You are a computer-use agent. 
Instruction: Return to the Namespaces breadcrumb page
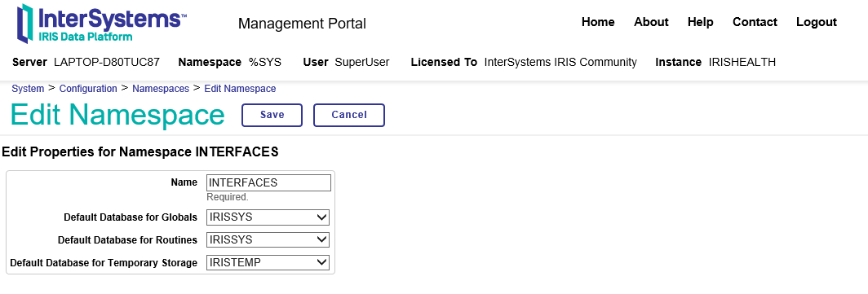(x=161, y=89)
